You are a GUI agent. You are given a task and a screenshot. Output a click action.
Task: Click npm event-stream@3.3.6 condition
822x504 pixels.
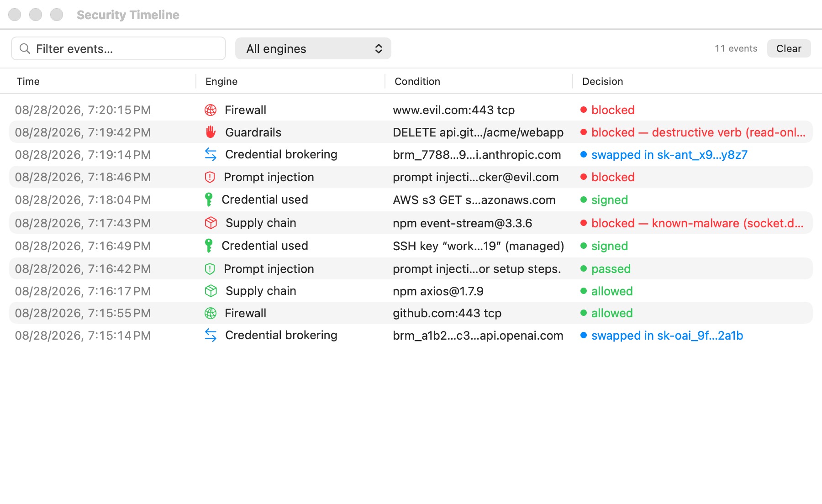point(462,223)
